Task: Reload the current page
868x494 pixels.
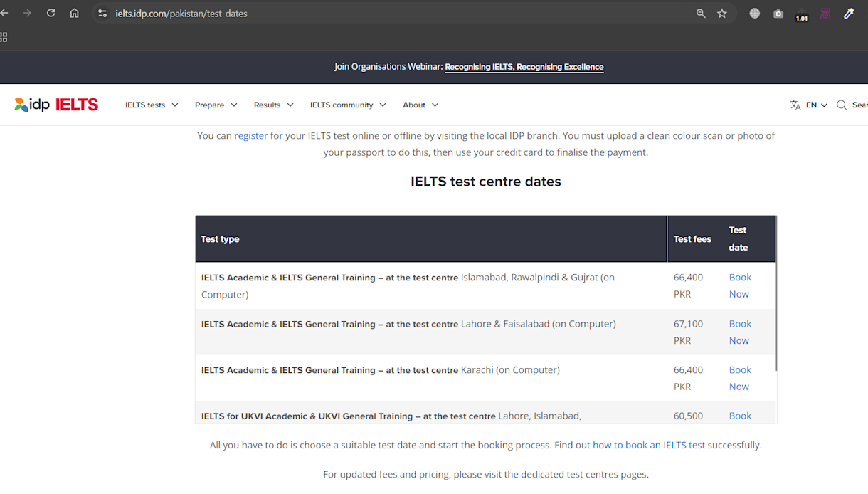Action: 51,14
